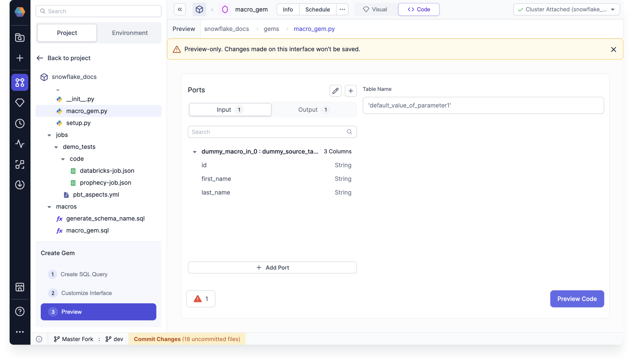This screenshot has height=364, width=633.
Task: Edit ports with the pencil icon
Action: 335,91
